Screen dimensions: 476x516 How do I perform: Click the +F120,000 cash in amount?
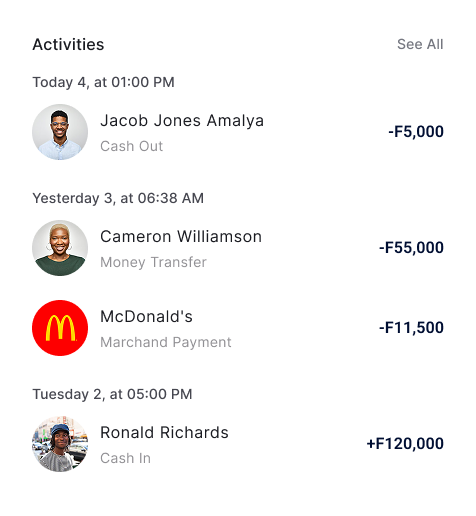(405, 444)
